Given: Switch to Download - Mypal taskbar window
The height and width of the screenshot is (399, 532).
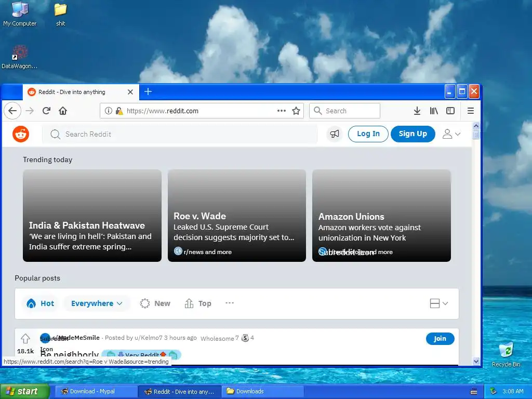Looking at the screenshot, I should pyautogui.click(x=96, y=392).
